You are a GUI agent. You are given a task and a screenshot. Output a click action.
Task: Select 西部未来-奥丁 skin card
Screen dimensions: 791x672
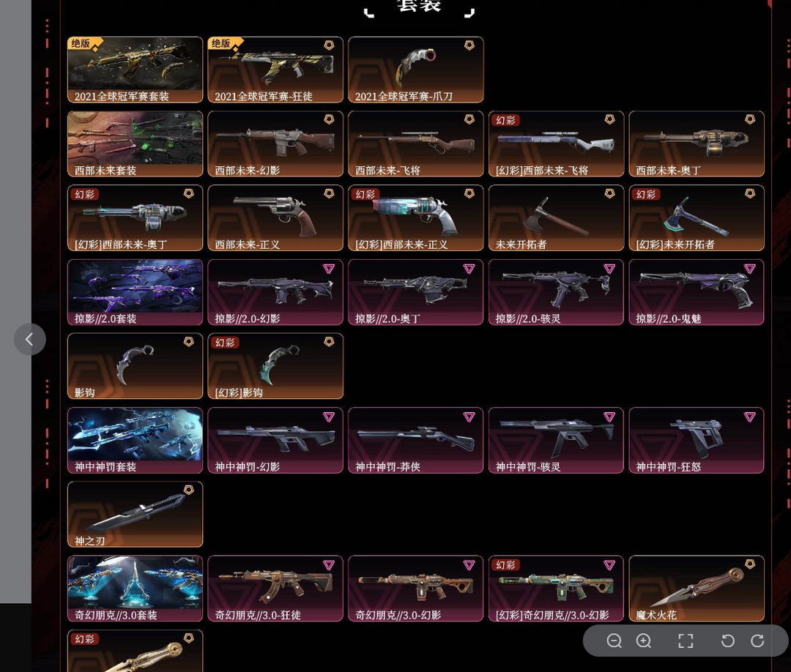[697, 143]
